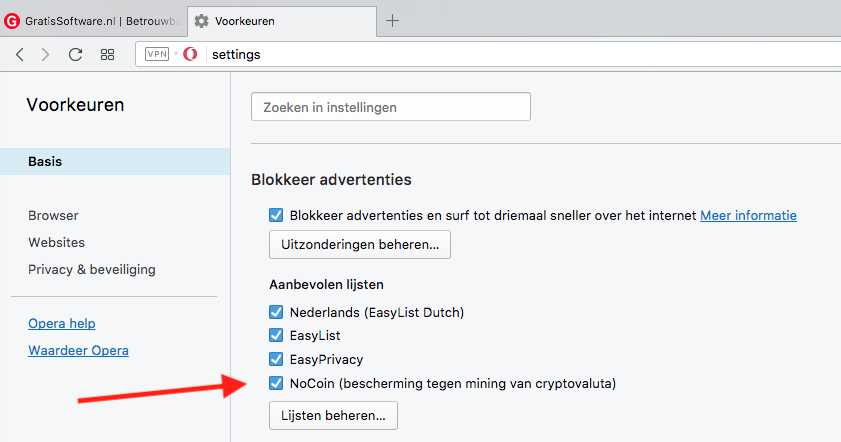Reload the page with the refresh icon

(75, 55)
